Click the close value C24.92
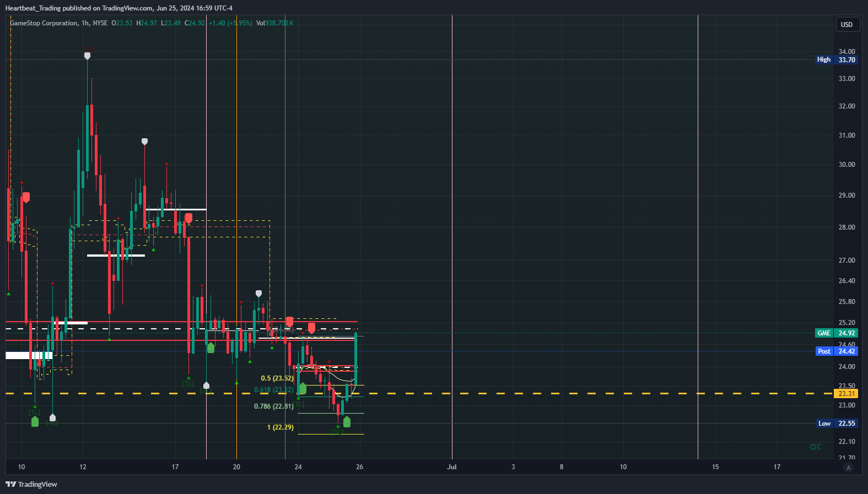The image size is (868, 494). coord(195,23)
